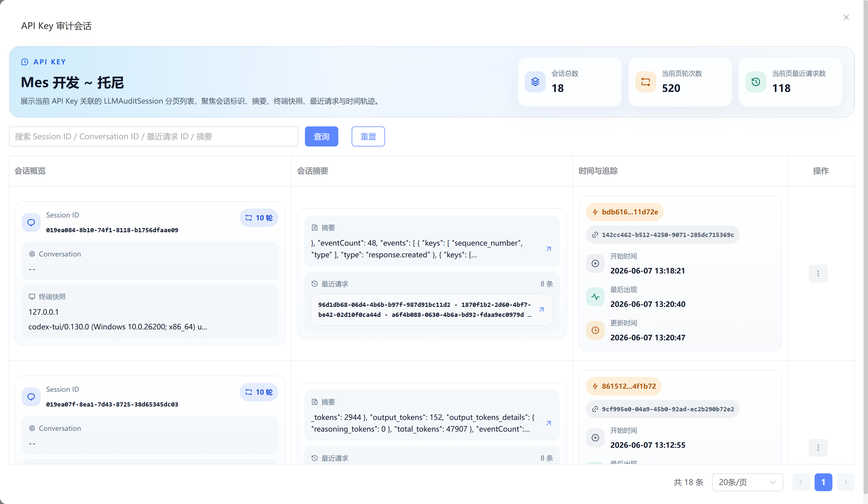
Task: Click history icon beside second 最近请求
Action: [314, 458]
